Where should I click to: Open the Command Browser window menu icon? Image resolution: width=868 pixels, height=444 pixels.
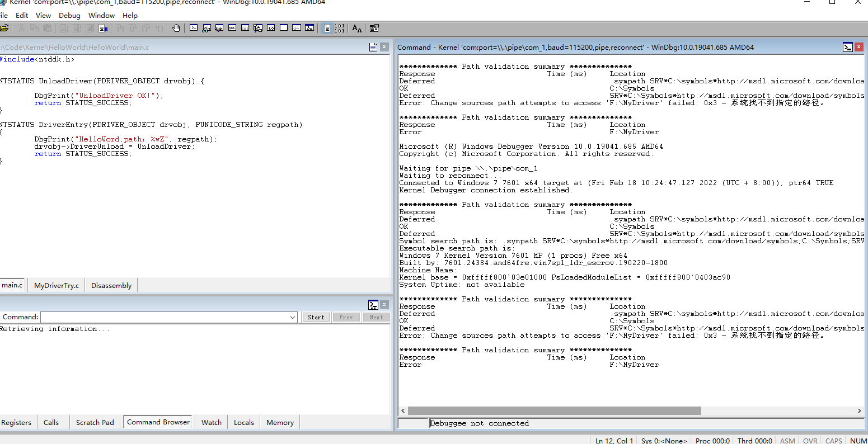373,305
